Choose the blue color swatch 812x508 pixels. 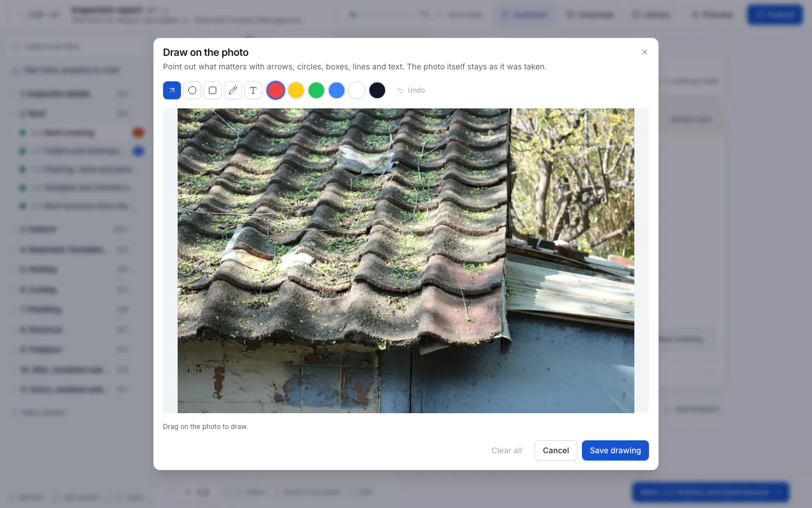(x=337, y=90)
